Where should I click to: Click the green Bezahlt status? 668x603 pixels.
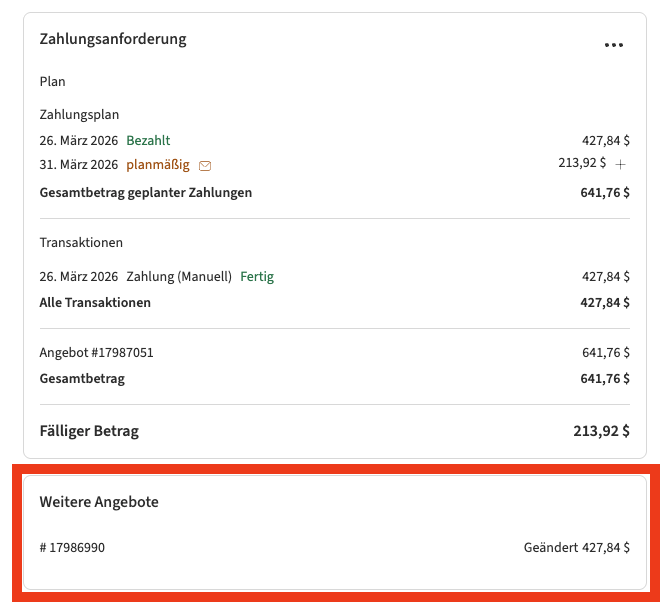click(148, 140)
